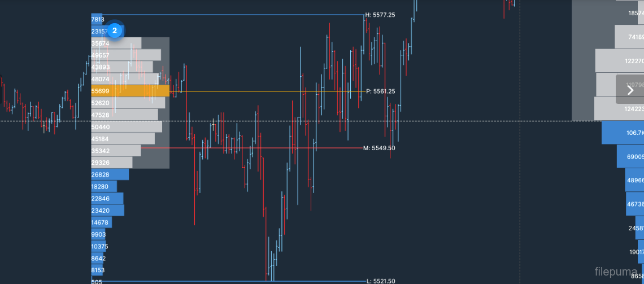Screen dimensions: 644x284
Task: Click the 10375 blue volume bar
Action: [99, 247]
